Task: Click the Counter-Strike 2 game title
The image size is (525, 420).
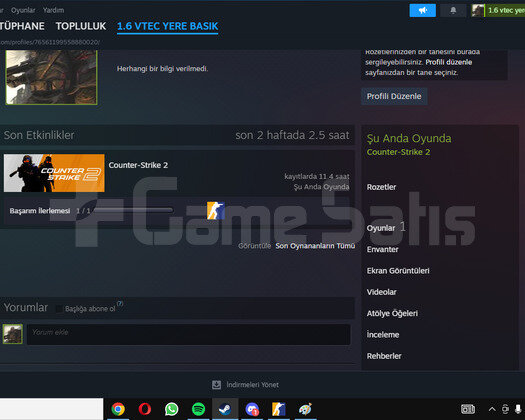Action: 138,165
